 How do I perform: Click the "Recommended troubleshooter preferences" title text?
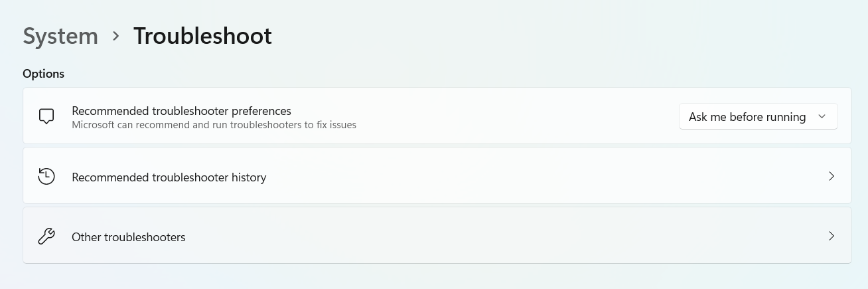[x=181, y=111]
